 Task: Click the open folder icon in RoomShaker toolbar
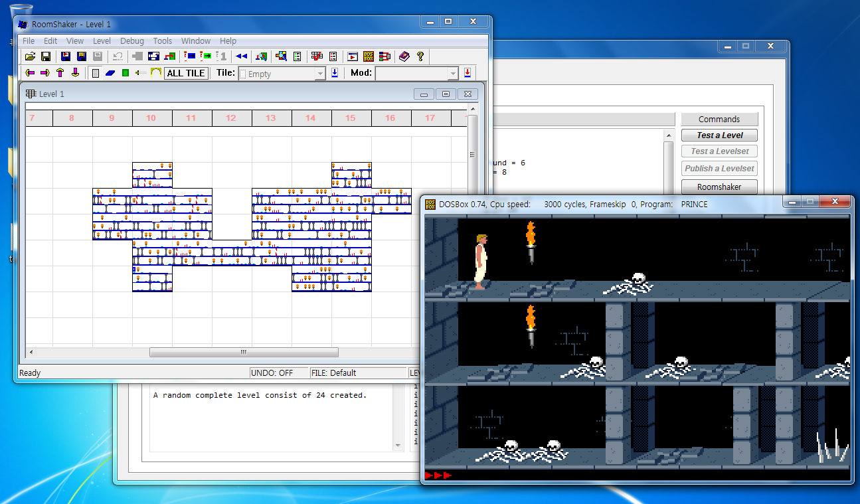click(x=30, y=56)
